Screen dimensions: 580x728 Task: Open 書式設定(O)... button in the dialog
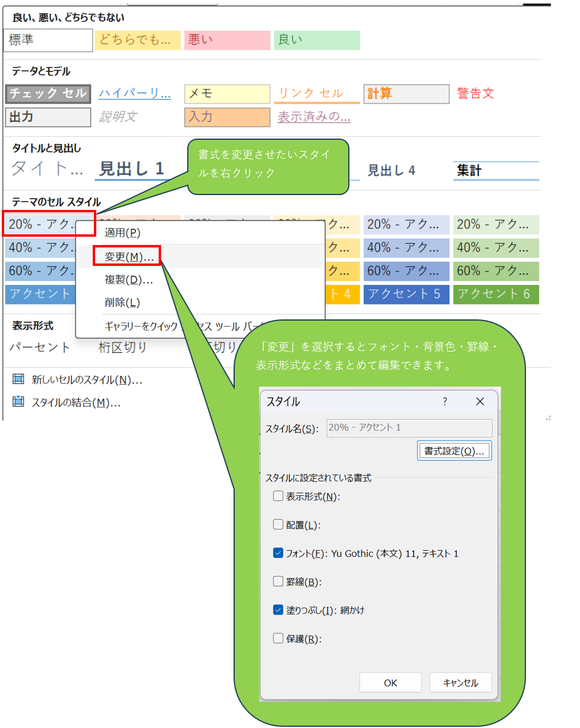[x=455, y=451]
